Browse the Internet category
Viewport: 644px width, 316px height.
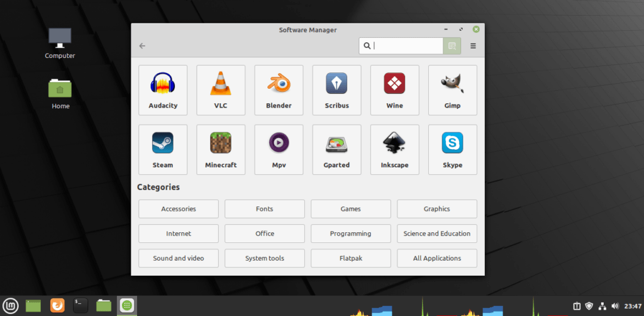tap(179, 234)
